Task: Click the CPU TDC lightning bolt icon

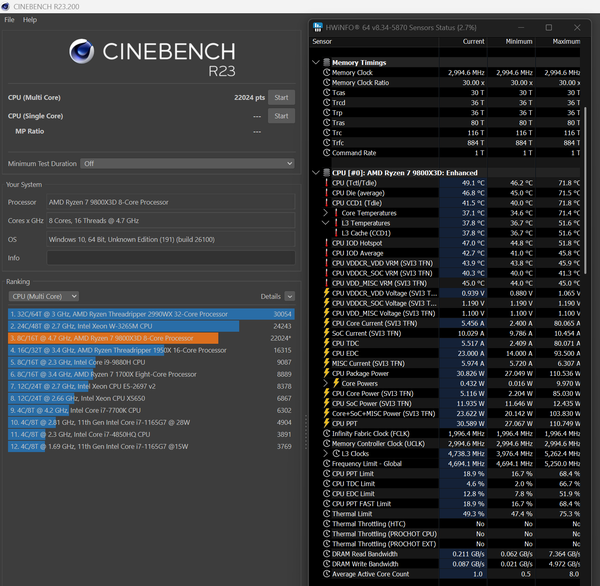Action: pyautogui.click(x=326, y=343)
